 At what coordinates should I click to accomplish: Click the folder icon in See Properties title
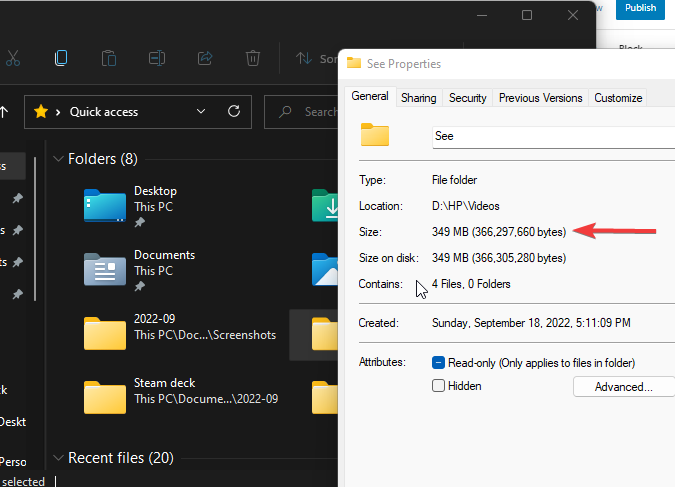click(x=354, y=63)
